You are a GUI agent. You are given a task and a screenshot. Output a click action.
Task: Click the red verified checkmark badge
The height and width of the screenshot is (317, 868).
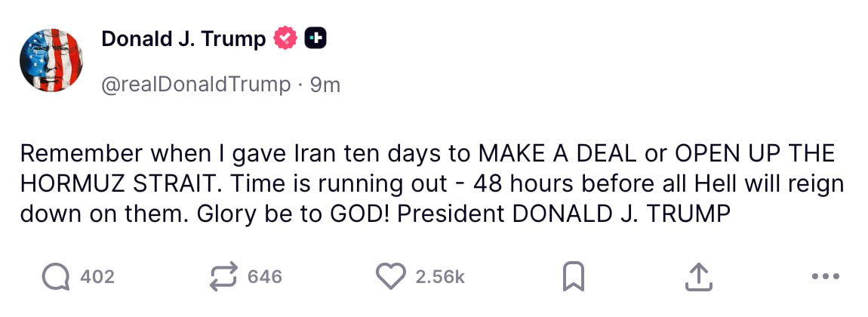[x=285, y=38]
